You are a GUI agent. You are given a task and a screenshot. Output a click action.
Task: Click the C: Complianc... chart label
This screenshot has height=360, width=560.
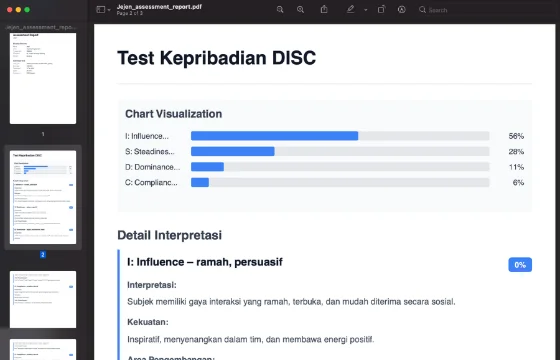pyautogui.click(x=151, y=183)
